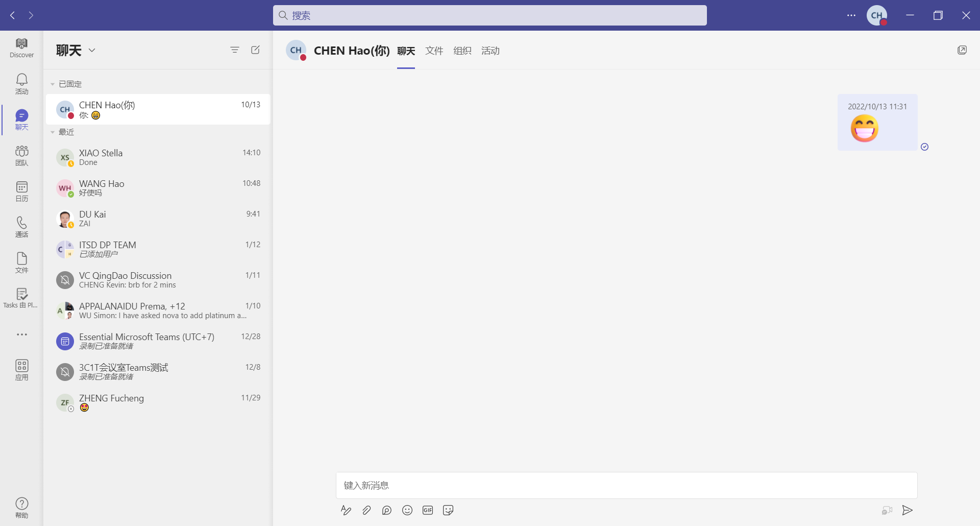The width and height of the screenshot is (980, 526).
Task: Open VC QingDao Discussion chat
Action: click(x=158, y=280)
